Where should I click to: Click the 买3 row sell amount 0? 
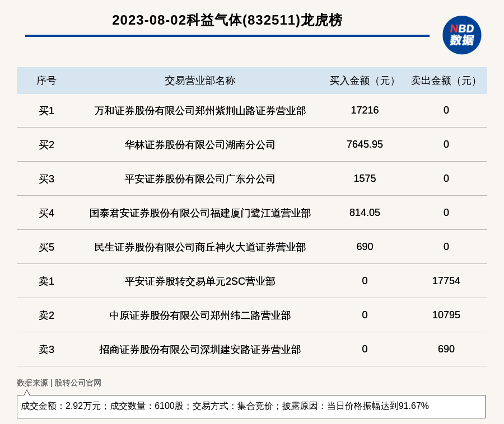446,178
